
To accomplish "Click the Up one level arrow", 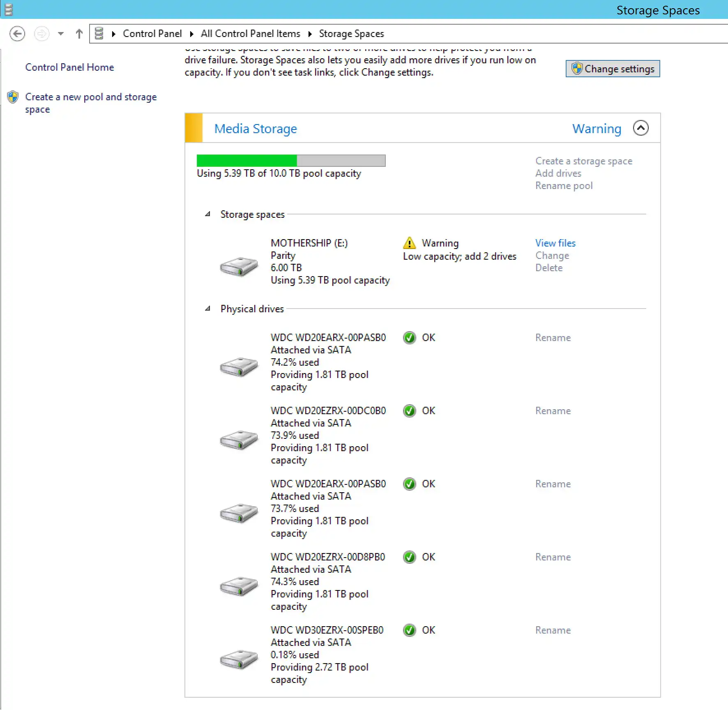I will click(79, 34).
